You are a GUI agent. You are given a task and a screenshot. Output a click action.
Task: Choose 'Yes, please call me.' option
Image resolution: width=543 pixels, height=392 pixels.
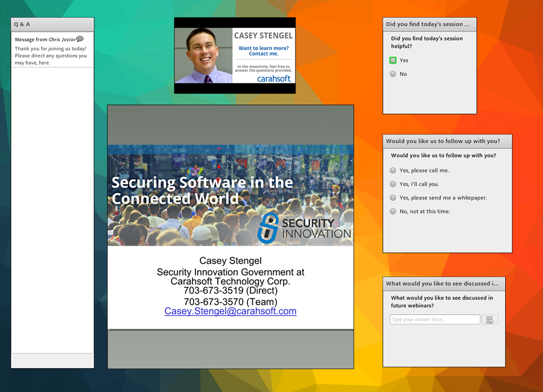pyautogui.click(x=393, y=171)
